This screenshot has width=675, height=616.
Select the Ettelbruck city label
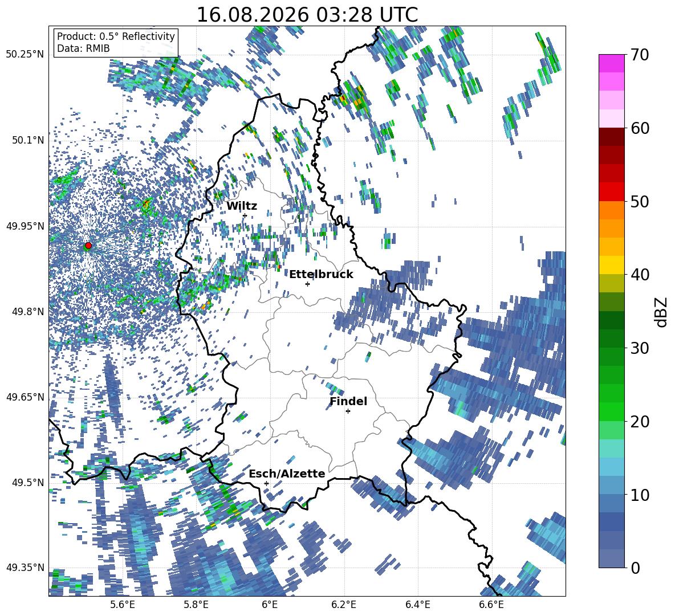pyautogui.click(x=321, y=274)
